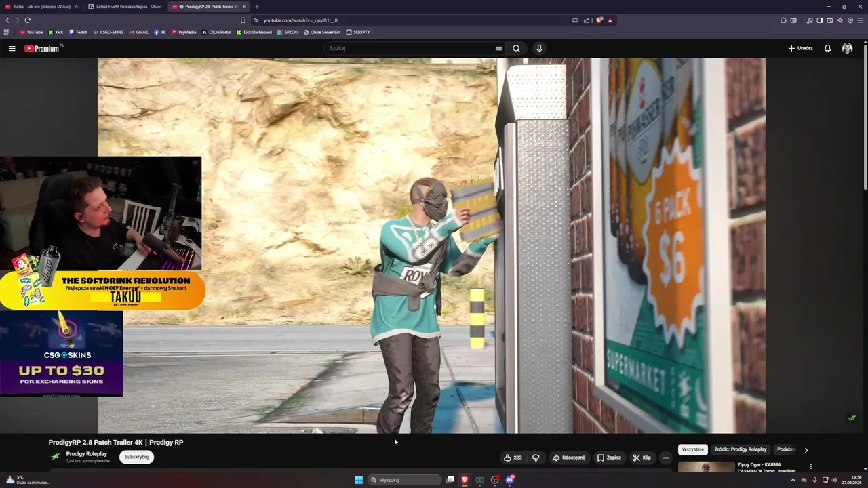The image size is (868, 488).
Task: Open the YouTube hamburger guide menu
Action: [12, 48]
